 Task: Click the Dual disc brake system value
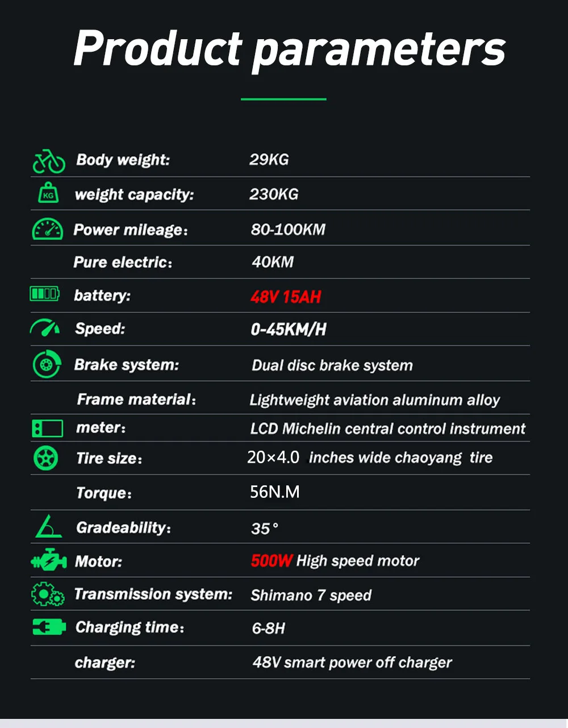pos(332,365)
